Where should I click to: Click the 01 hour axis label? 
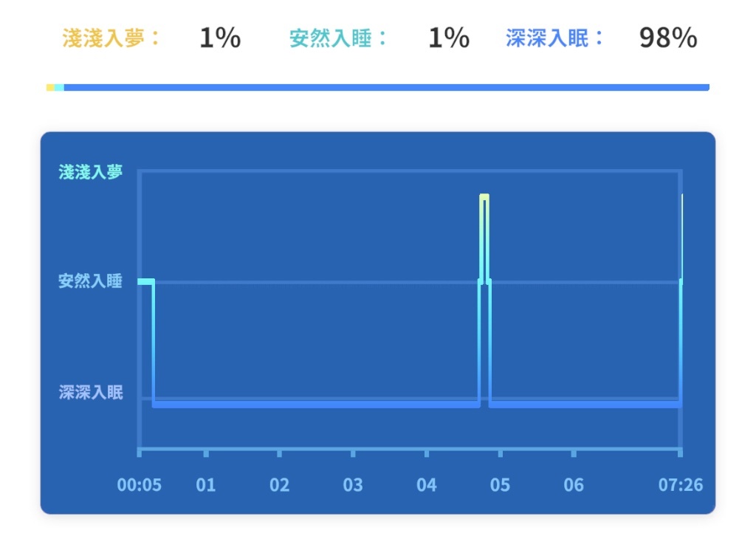click(x=206, y=485)
